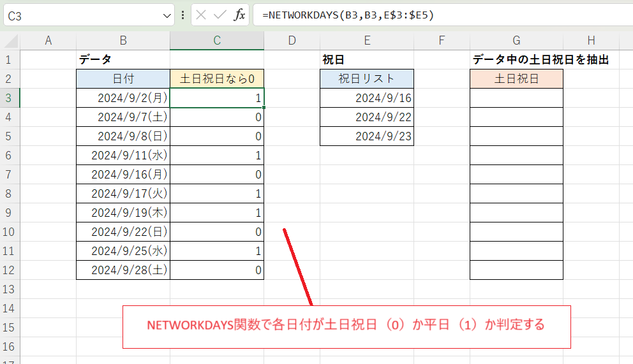633x364 pixels.
Task: Click result cell beside 2024/9/16(月)
Action: [x=217, y=175]
